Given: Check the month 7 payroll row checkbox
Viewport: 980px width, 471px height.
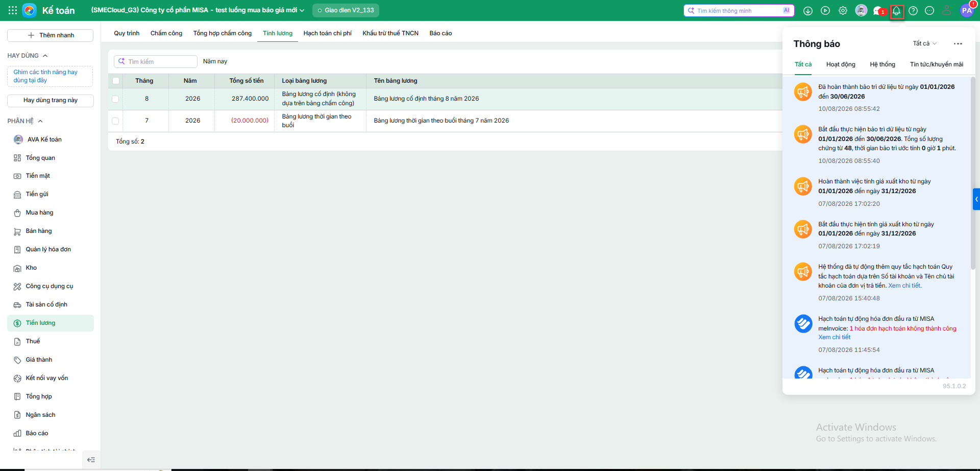Looking at the screenshot, I should tap(115, 121).
